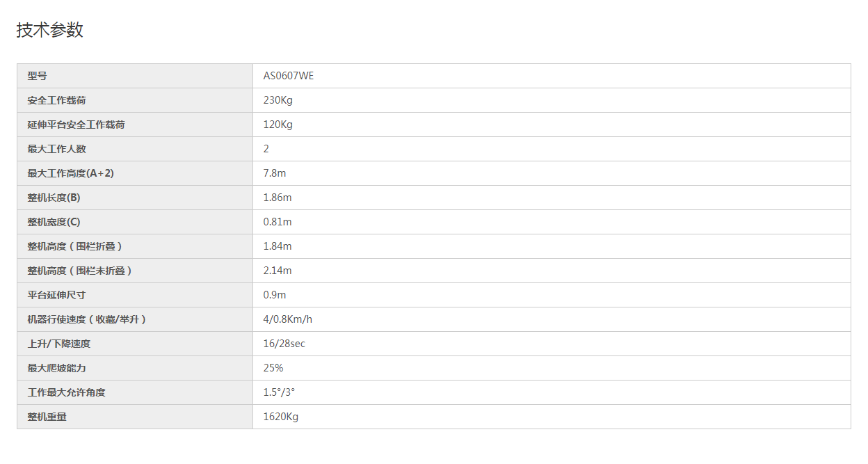868x464 pixels.
Task: Click the 120Kg value
Action: tap(278, 125)
